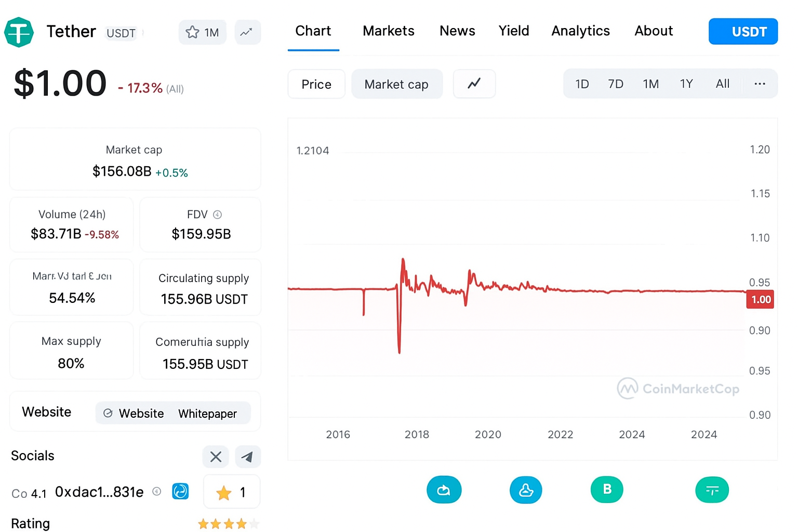Click the 2022 label on chart axis

point(560,434)
